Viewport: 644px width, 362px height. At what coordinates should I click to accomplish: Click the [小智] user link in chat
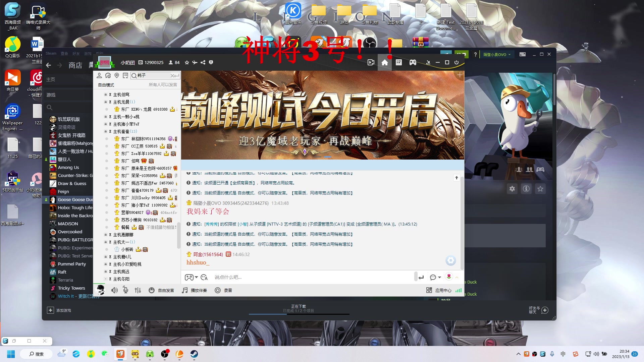(243, 224)
